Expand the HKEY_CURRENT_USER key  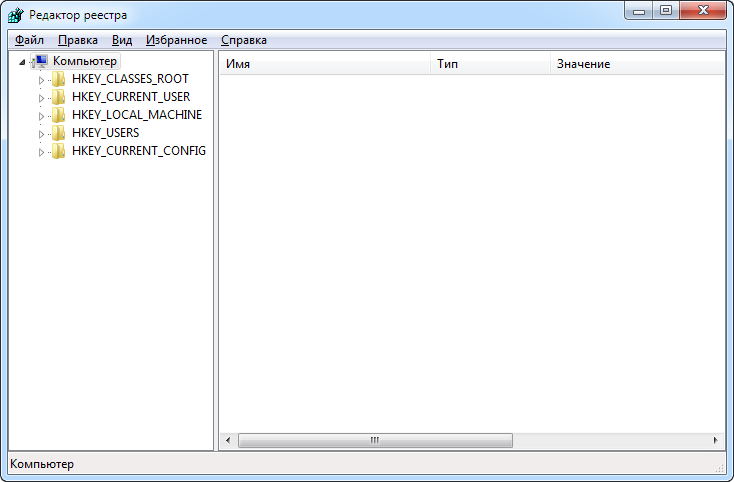tap(41, 98)
